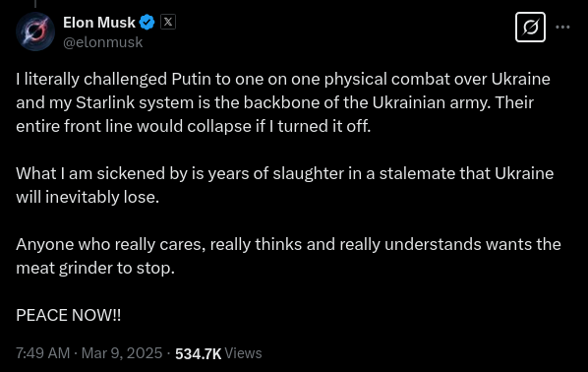
Task: Click the line 'will inevitably lose.'
Action: (x=88, y=197)
